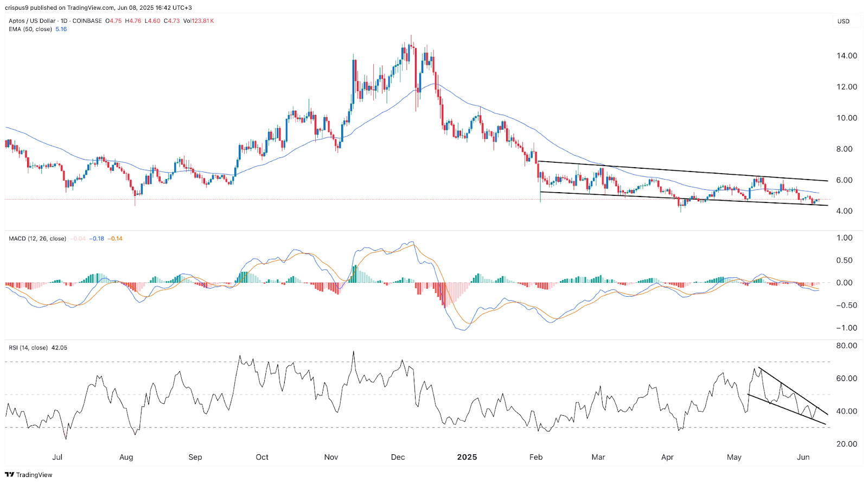The height and width of the screenshot is (483, 868).
Task: Click the MACD orange signal value -0.14
Action: [115, 239]
